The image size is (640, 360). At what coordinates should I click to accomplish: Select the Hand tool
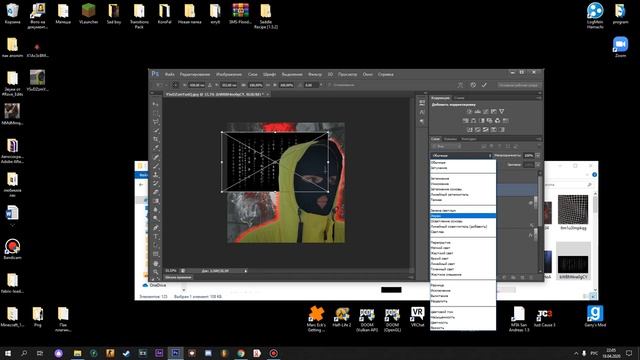(156, 264)
